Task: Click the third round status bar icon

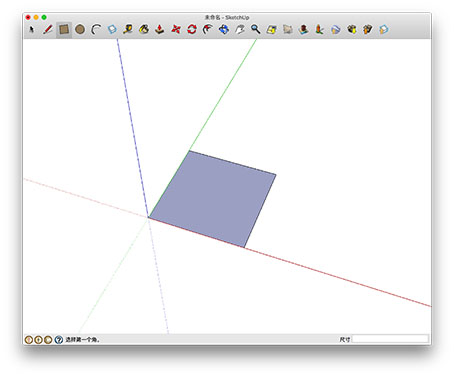Action: click(48, 340)
